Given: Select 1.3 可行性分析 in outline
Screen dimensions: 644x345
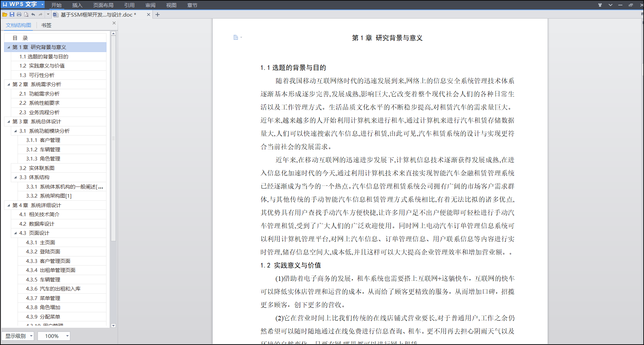Looking at the screenshot, I should 59,75.
